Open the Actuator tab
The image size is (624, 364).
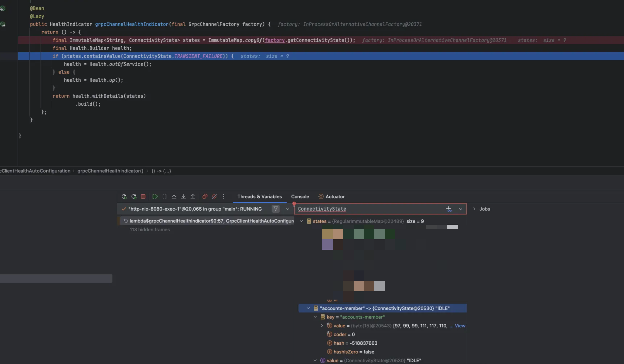coord(335,196)
